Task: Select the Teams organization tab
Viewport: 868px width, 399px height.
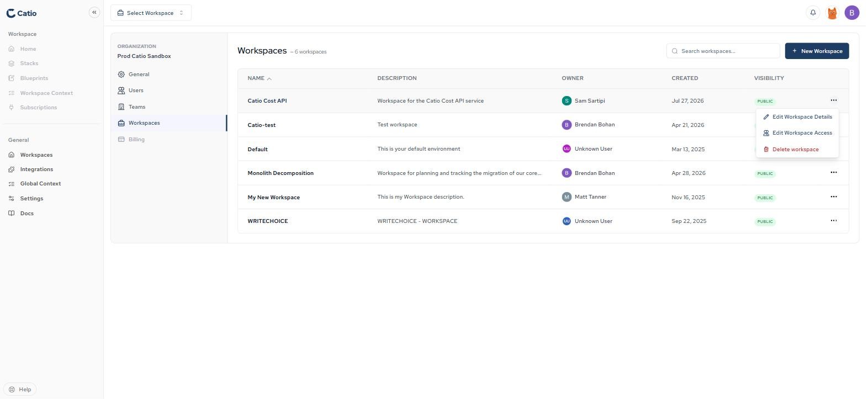Action: [169, 107]
